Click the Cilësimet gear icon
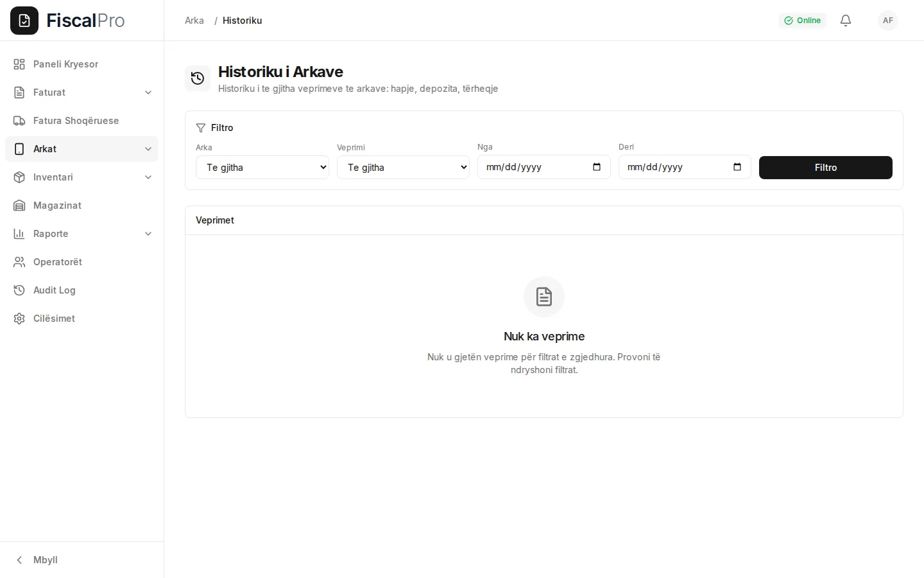924x578 pixels. (x=19, y=319)
